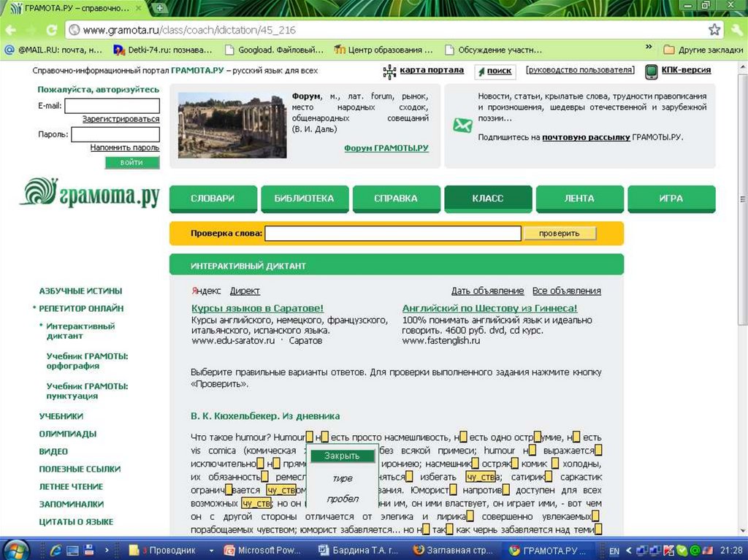Open the portal map icon link
This screenshot has height=560, width=748.
point(390,72)
